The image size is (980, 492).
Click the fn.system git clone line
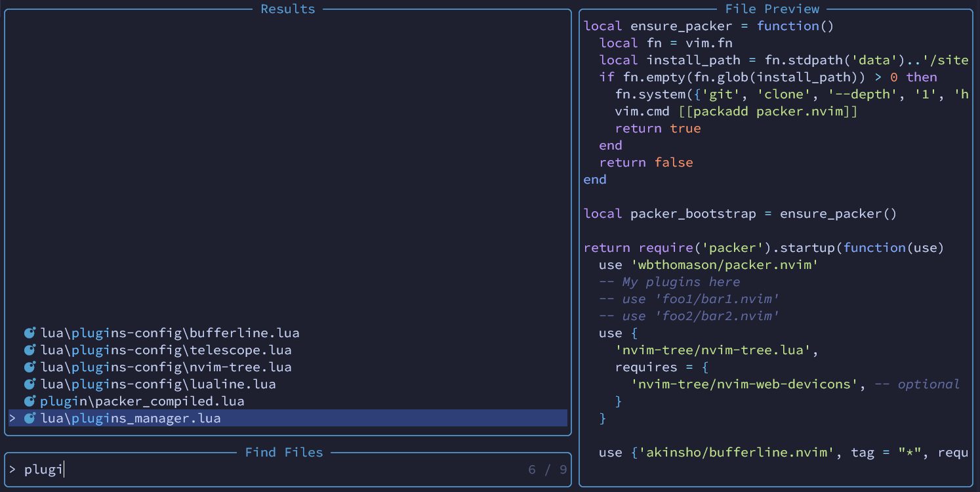(x=792, y=94)
